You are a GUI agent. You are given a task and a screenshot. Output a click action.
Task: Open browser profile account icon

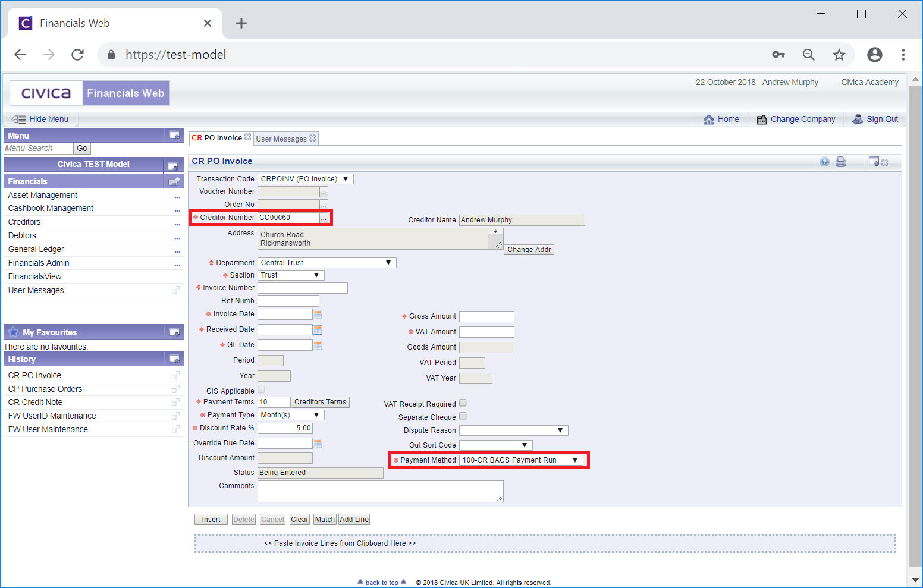(x=874, y=55)
